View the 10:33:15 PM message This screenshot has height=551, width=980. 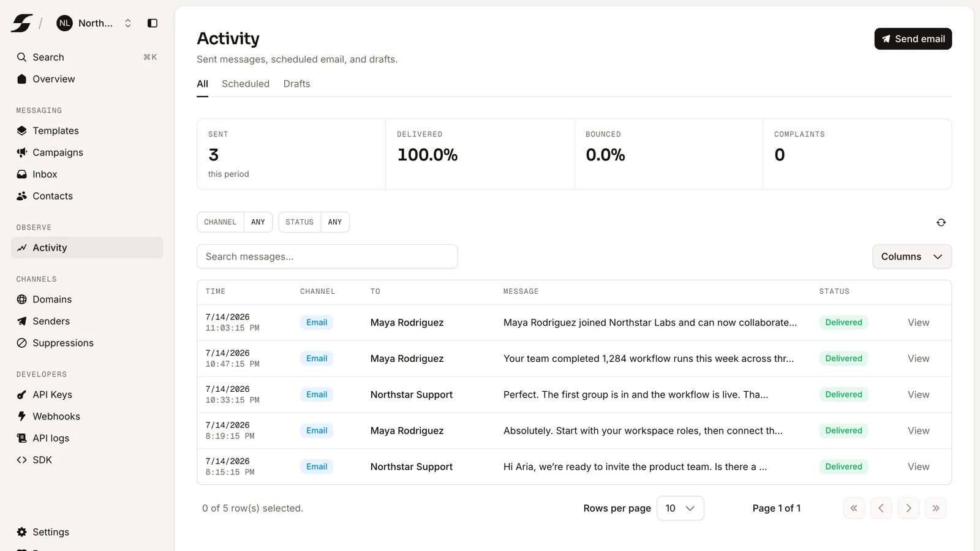(x=918, y=395)
